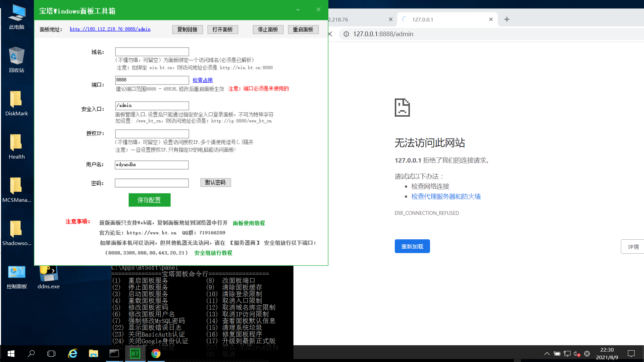The image size is (644, 362).
Task: Show hidden tray icons chevron
Action: (x=547, y=354)
